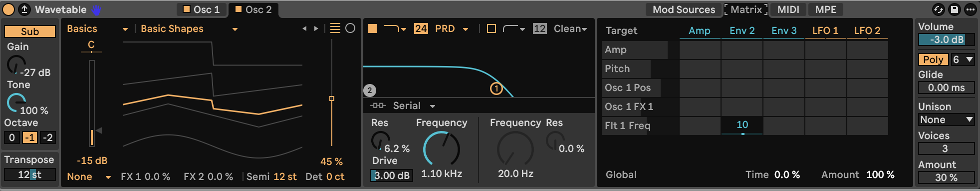Switch to polar wavetable view circle icon
Screen dimensions: 980x191
tap(350, 28)
